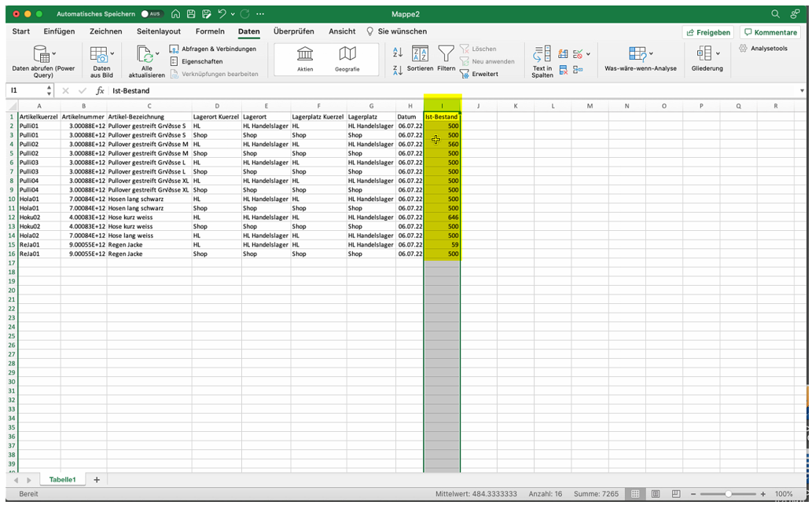Click the Filtern funnel icon

[x=446, y=54]
